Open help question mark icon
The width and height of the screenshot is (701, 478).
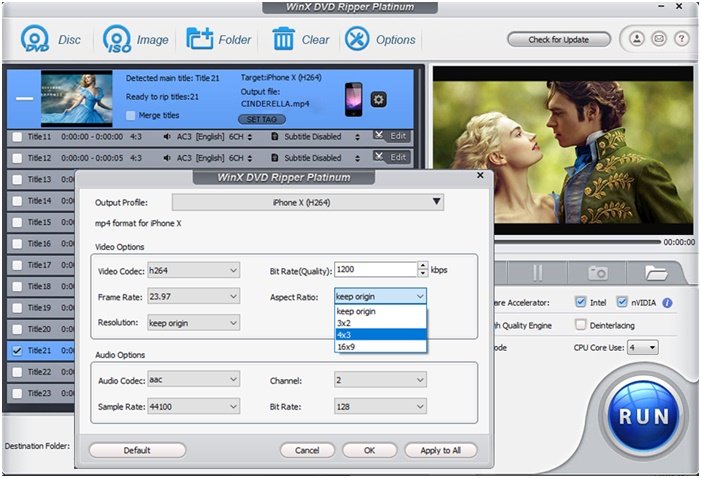tap(681, 39)
